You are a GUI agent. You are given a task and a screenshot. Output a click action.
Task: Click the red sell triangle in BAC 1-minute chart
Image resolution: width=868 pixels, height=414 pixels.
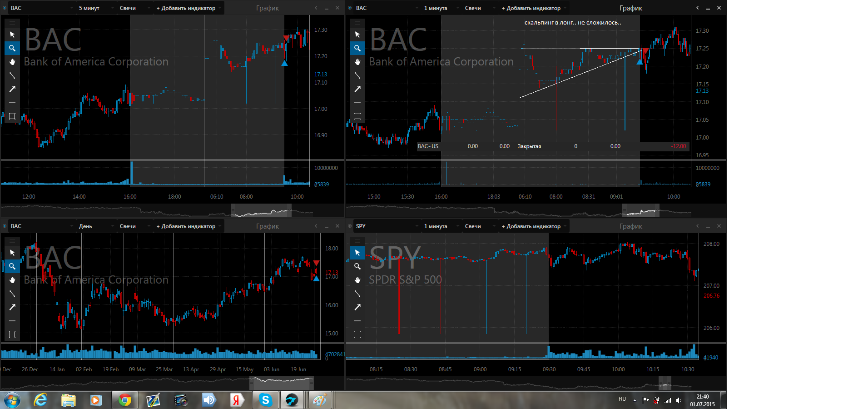click(x=645, y=51)
